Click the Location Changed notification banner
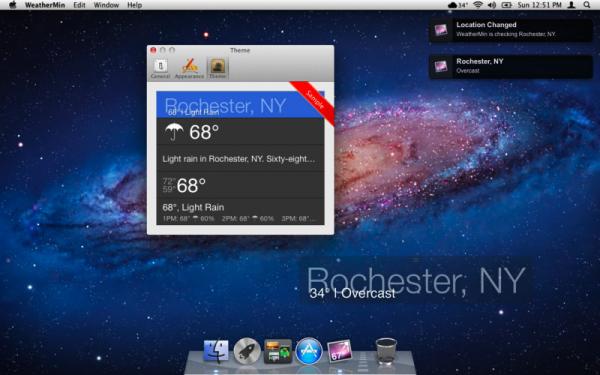 point(511,29)
